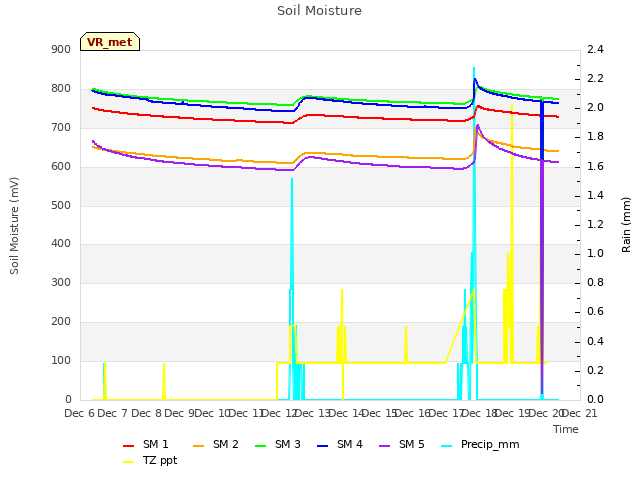640x480 pixels.
Task: Click the Dec 21 x-axis tick label
Action: click(580, 413)
